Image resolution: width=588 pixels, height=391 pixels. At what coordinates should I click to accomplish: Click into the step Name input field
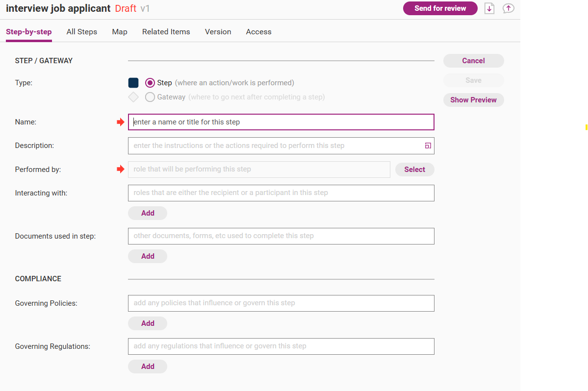(281, 122)
